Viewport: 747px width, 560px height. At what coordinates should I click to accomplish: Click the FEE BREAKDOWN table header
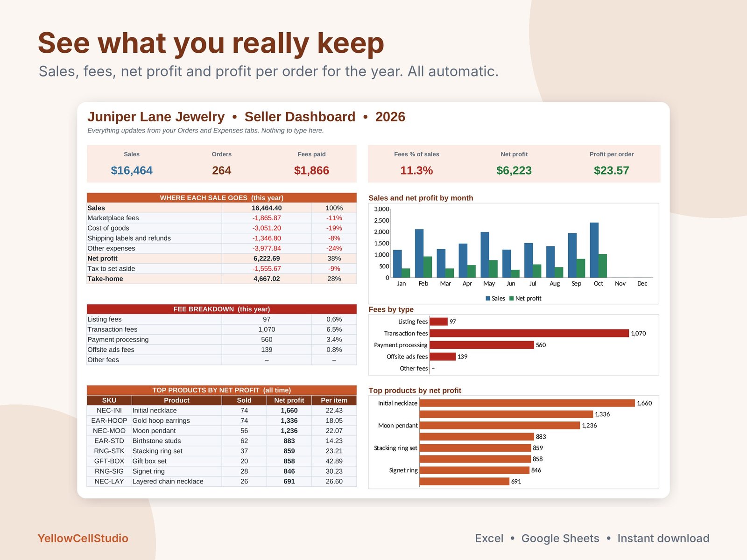tap(222, 309)
